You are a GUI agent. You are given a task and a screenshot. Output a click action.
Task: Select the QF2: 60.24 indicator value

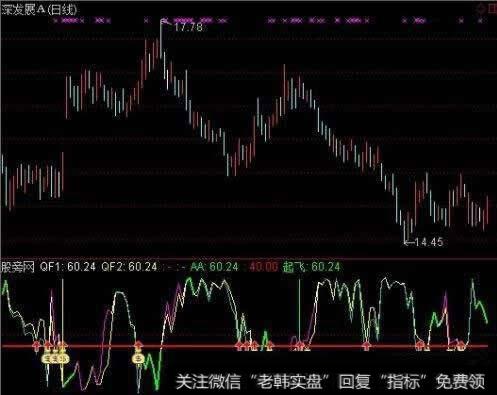(129, 267)
